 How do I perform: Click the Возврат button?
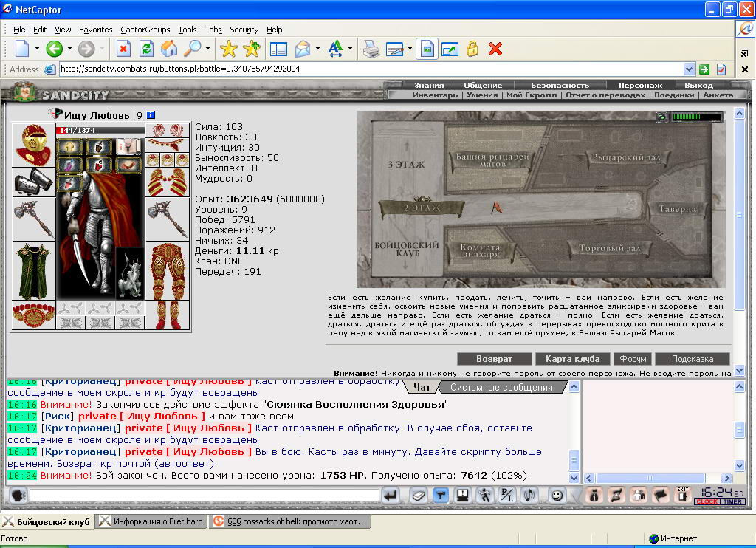(x=494, y=359)
